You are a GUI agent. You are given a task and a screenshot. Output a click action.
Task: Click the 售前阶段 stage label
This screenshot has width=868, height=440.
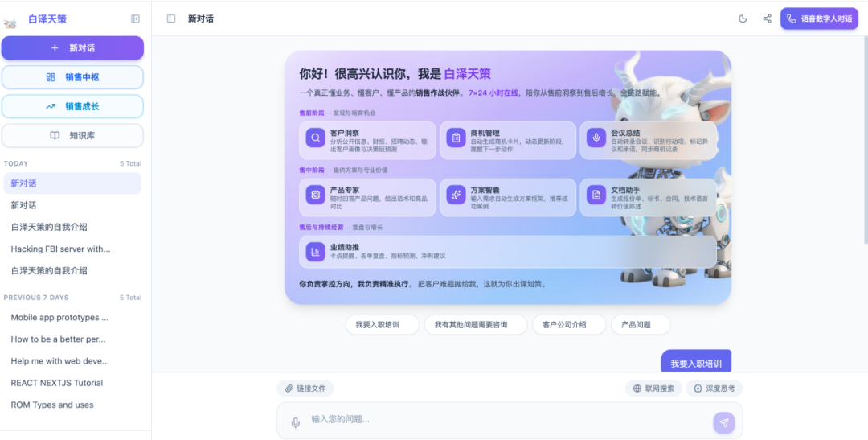(x=312, y=113)
